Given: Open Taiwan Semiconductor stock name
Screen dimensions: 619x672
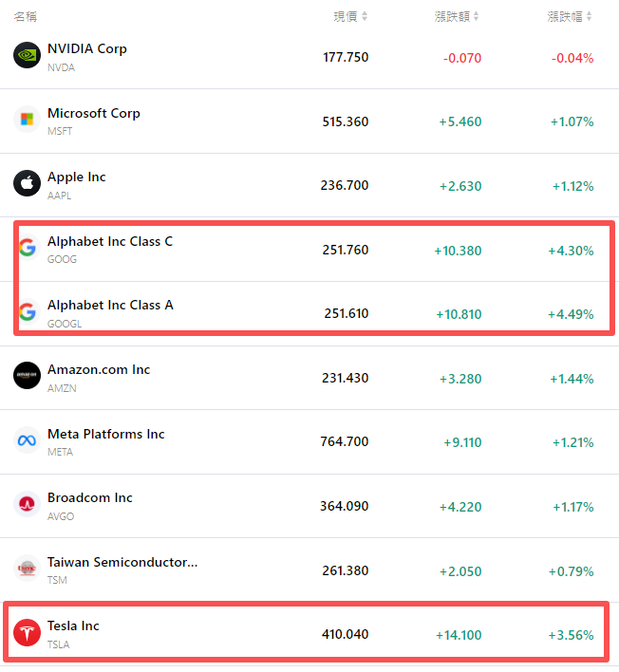Looking at the screenshot, I should tap(122, 562).
